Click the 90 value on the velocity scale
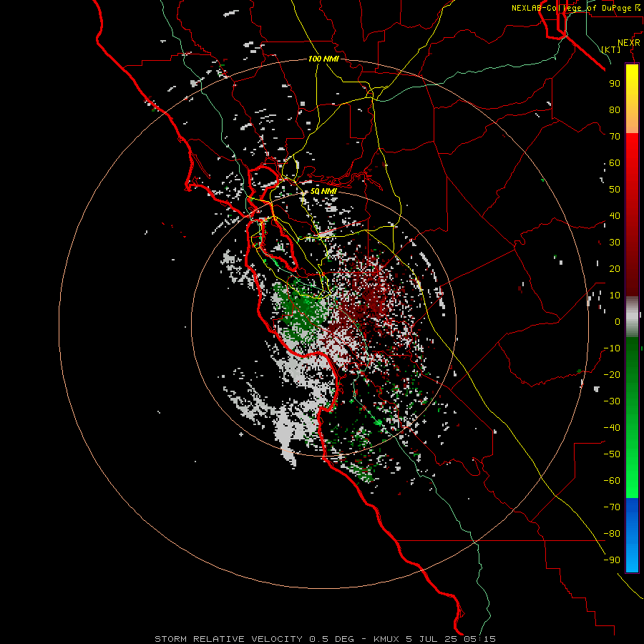This screenshot has height=644, width=644. [x=615, y=84]
